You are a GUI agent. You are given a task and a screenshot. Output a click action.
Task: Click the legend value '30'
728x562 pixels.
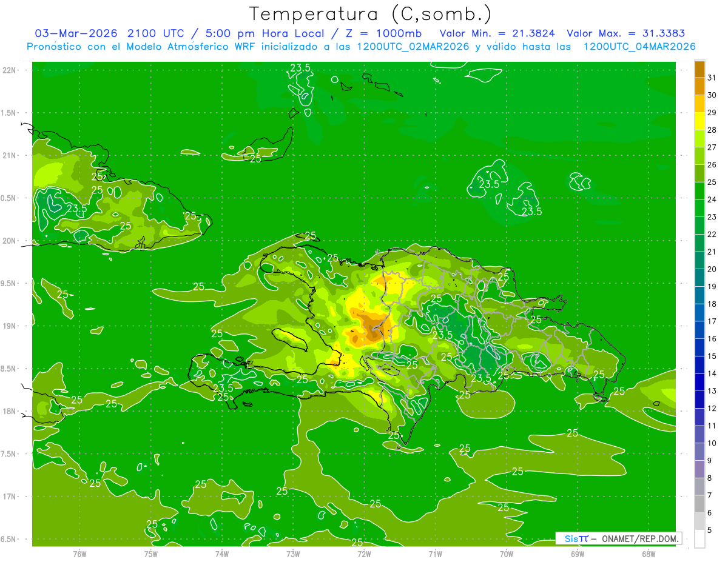click(712, 95)
